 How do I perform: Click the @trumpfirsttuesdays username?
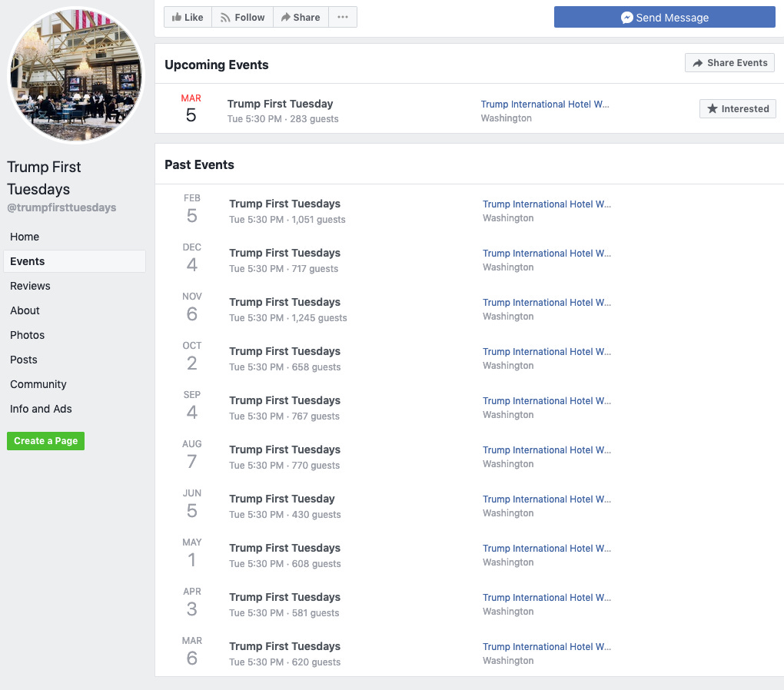[x=61, y=207]
